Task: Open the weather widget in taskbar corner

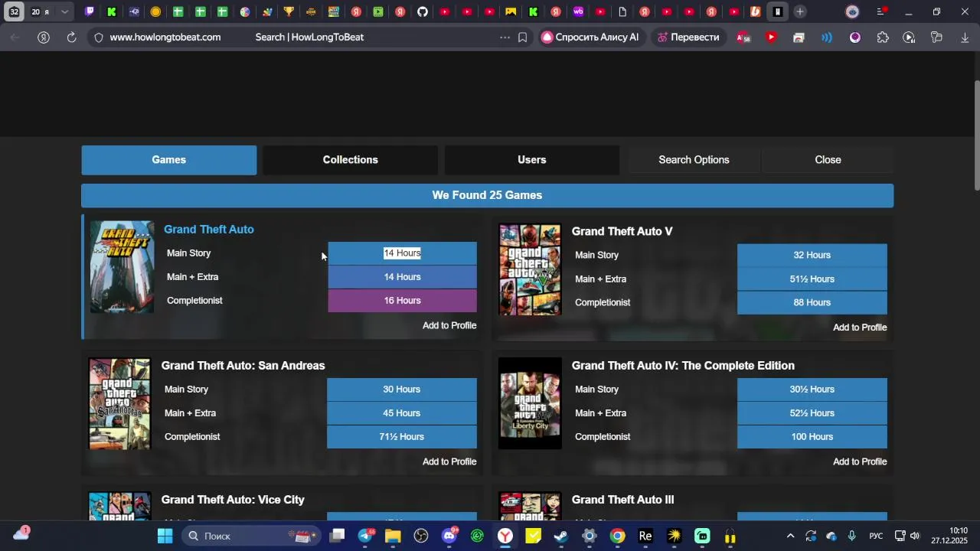Action: (21, 533)
